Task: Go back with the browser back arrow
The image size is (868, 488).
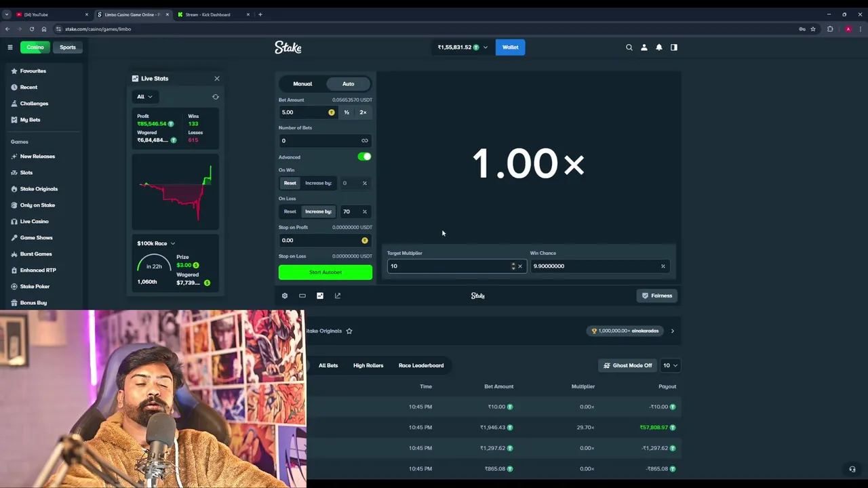Action: point(7,29)
